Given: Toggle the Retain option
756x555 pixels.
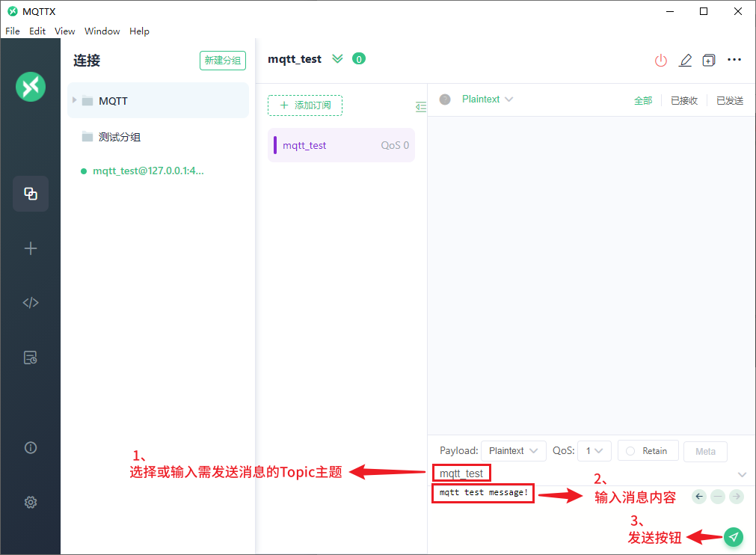Looking at the screenshot, I should point(648,451).
